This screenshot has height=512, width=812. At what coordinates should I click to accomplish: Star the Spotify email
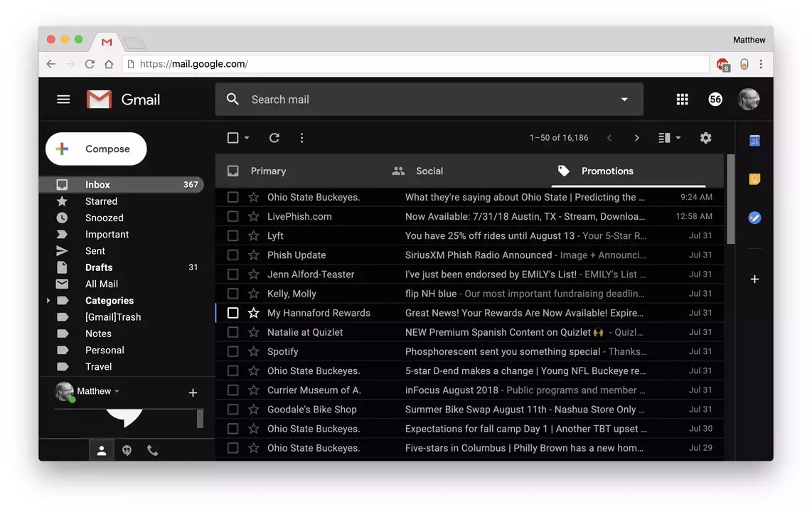click(x=253, y=351)
